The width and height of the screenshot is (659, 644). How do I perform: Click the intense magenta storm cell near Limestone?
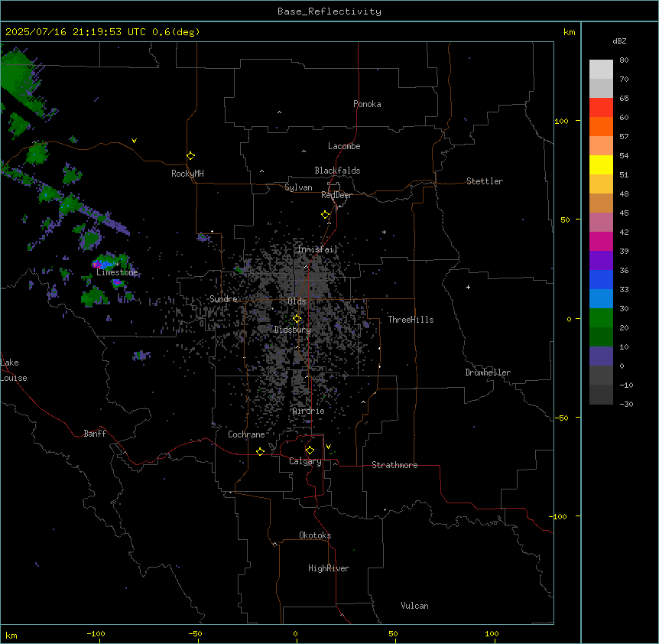coord(97,265)
